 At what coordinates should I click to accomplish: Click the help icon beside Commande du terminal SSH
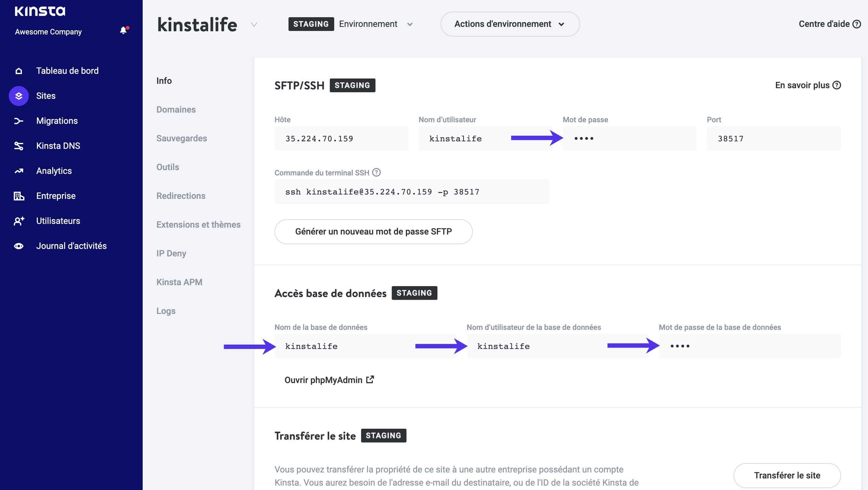[376, 173]
